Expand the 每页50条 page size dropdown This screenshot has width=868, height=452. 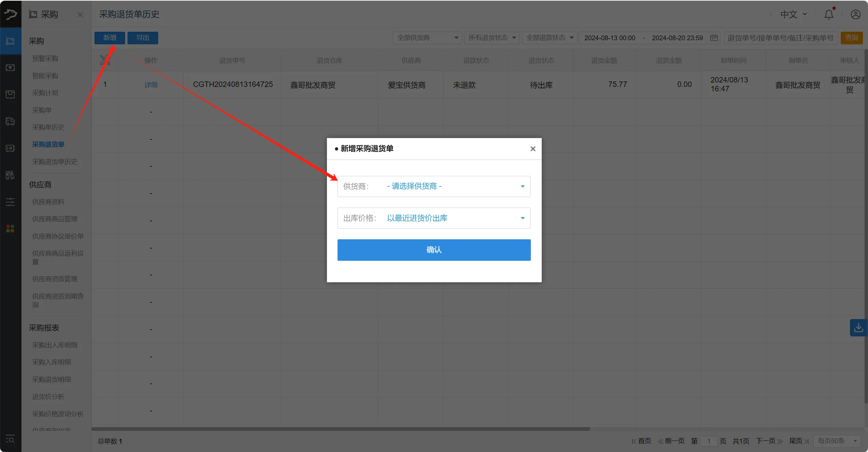[x=837, y=441]
